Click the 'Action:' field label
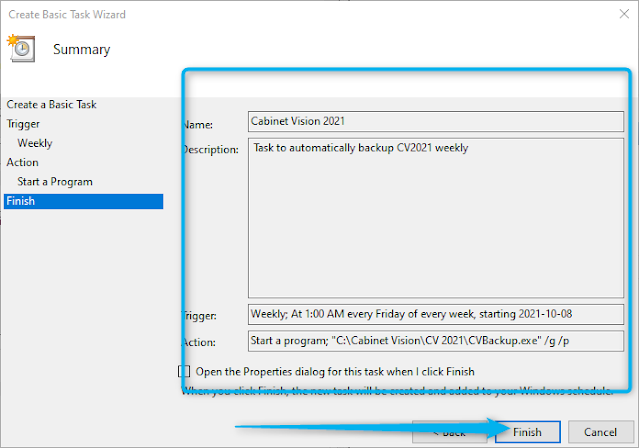Viewport: 639px width, 448px height. 199,342
